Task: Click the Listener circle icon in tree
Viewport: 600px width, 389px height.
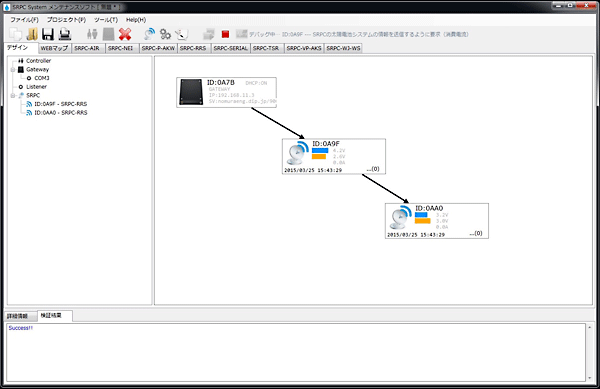Action: [21, 87]
